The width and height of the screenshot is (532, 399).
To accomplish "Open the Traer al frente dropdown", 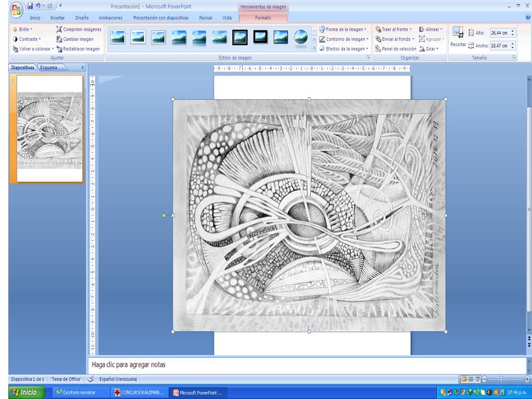I will click(x=393, y=29).
